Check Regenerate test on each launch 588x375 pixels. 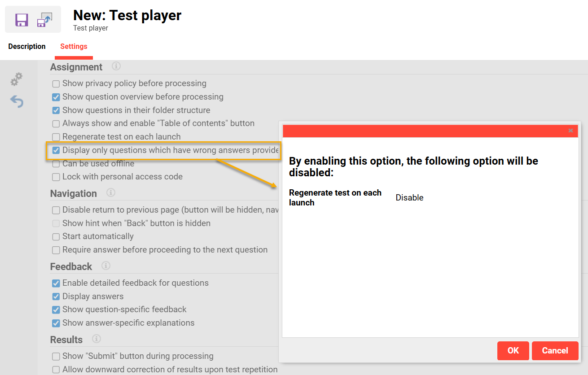[56, 136]
